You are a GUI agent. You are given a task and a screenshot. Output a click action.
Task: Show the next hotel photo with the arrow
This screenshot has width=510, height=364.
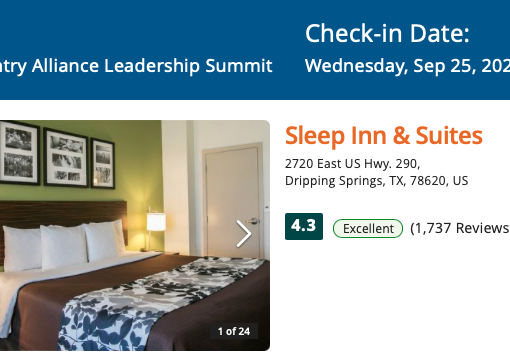[244, 233]
